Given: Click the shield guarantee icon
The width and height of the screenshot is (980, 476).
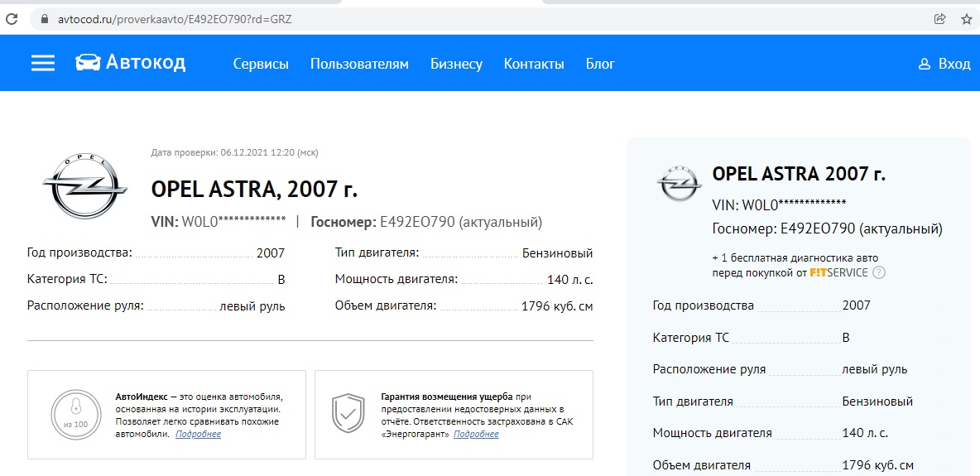Looking at the screenshot, I should pos(348,414).
